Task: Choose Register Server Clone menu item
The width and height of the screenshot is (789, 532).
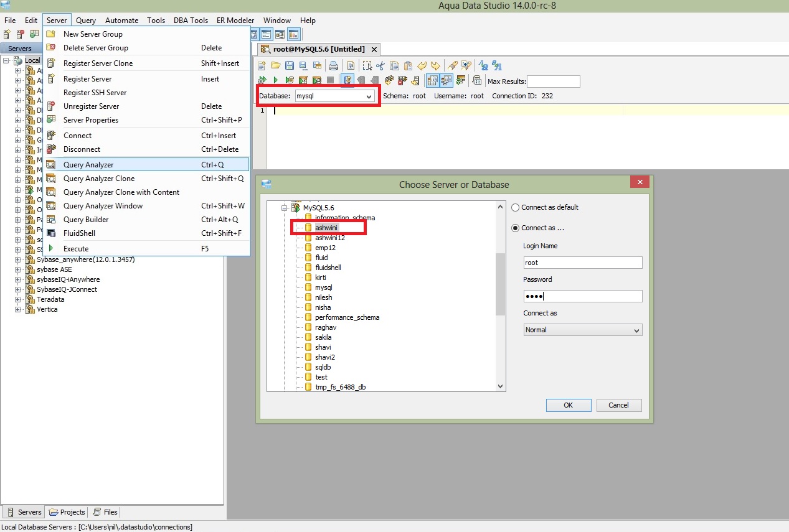Action: [x=146, y=63]
